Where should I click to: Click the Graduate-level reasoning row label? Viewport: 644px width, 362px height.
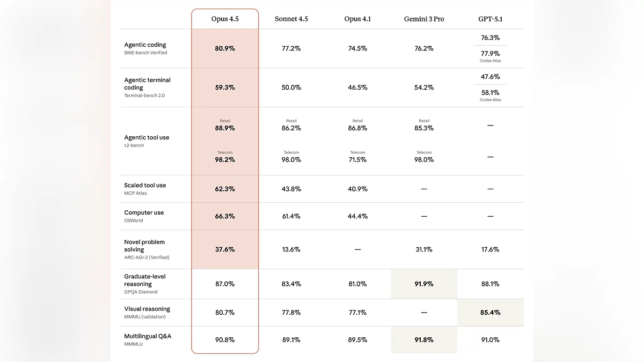145,280
